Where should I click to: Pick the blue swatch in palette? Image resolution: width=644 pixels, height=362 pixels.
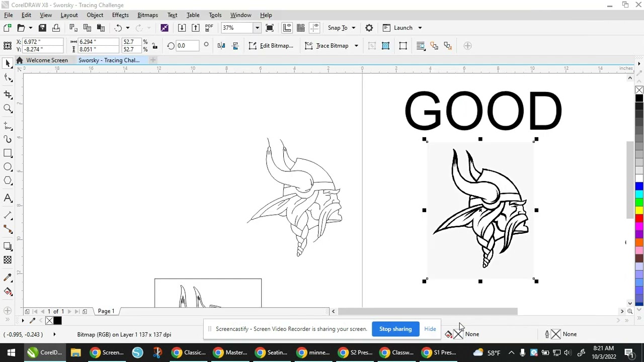(x=639, y=187)
